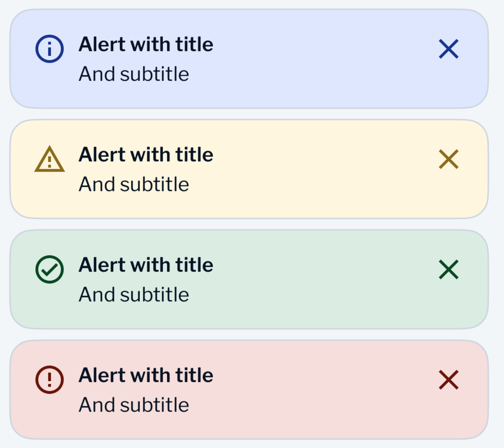This screenshot has width=504, height=448.
Task: Click the warning alert's subtitle text
Action: coord(135,184)
